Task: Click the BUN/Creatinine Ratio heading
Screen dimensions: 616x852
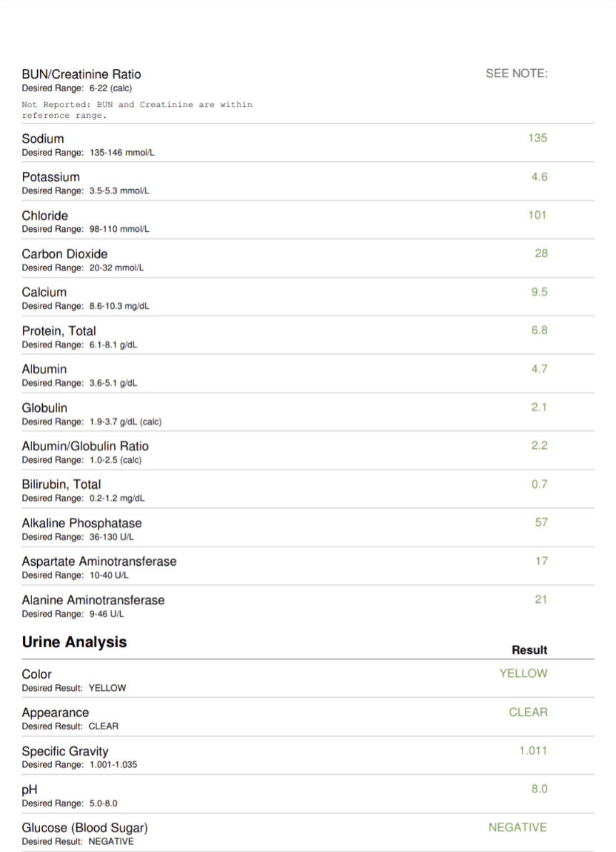Action: point(81,74)
